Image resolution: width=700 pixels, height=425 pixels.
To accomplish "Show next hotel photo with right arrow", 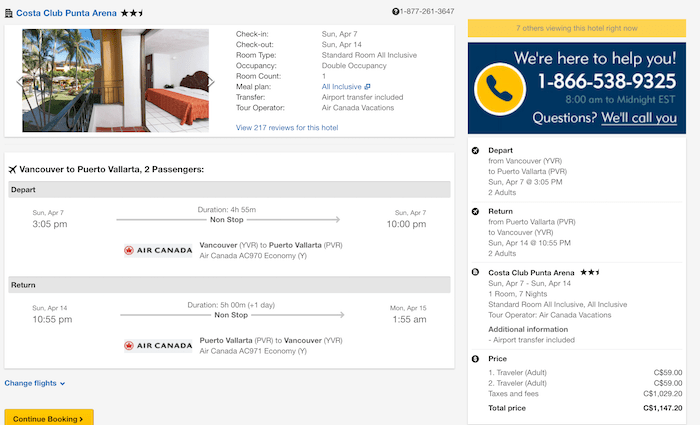I will 211,82.
